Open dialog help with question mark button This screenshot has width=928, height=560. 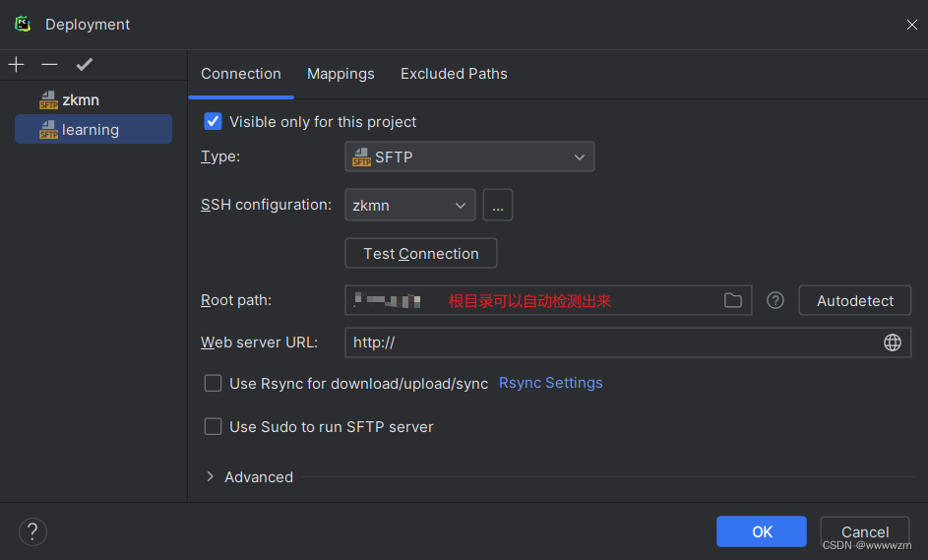pyautogui.click(x=32, y=531)
